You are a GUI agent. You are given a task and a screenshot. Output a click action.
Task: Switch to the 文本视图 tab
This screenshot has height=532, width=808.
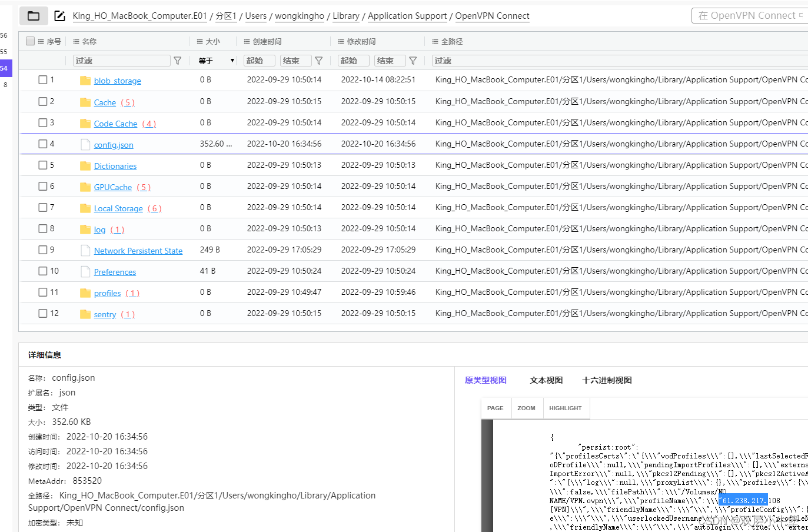click(546, 380)
